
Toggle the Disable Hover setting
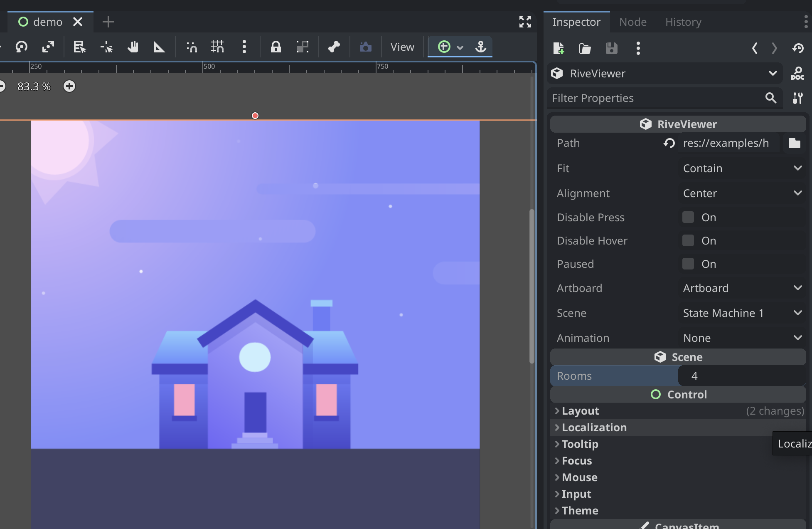688,240
